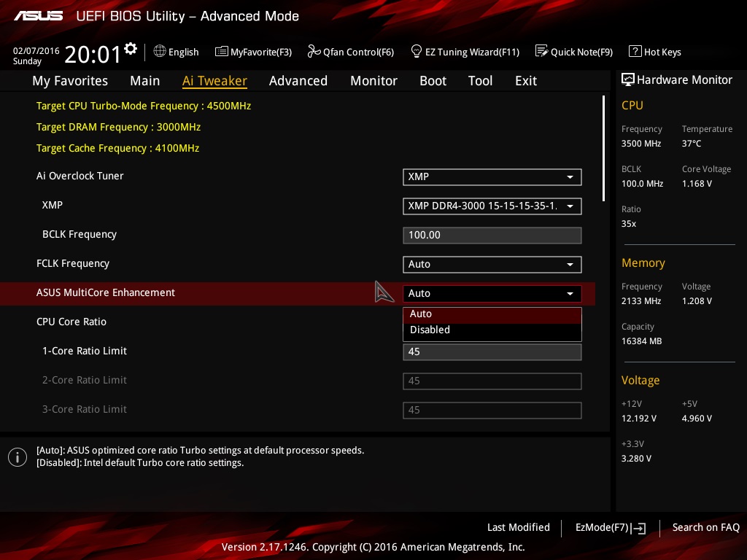Click the BCLK Frequency label
Viewport: 747px width, 560px height.
point(80,234)
